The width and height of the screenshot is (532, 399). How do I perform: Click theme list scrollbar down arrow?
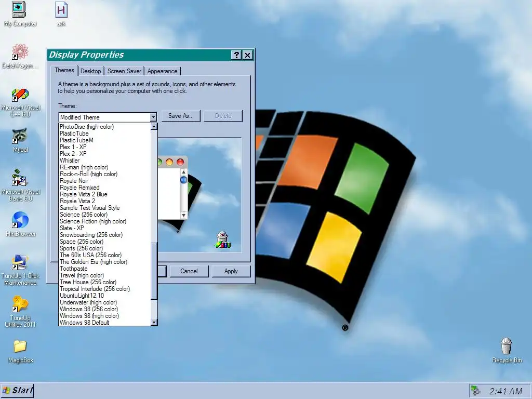[154, 322]
